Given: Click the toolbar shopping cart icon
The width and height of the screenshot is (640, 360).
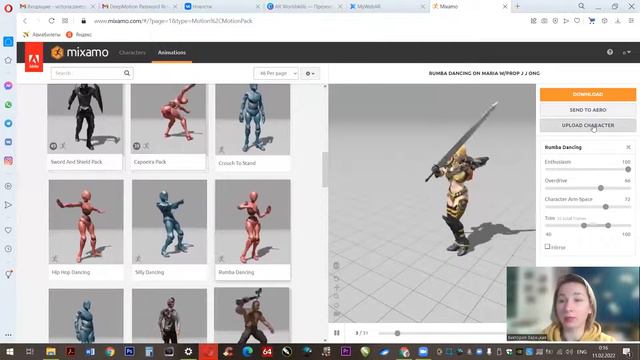Looking at the screenshot, I should [x=591, y=21].
